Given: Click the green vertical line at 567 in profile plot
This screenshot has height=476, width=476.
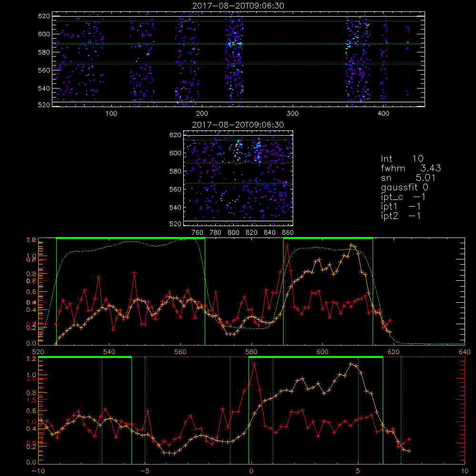Looking at the screenshot, I should point(205,291).
